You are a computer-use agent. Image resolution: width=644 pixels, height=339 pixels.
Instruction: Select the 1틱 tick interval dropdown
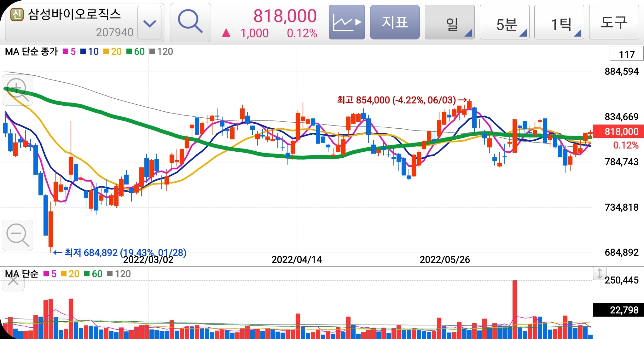(x=559, y=22)
